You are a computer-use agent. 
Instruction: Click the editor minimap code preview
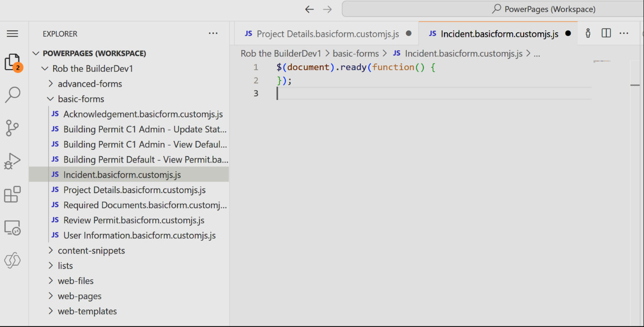click(602, 62)
